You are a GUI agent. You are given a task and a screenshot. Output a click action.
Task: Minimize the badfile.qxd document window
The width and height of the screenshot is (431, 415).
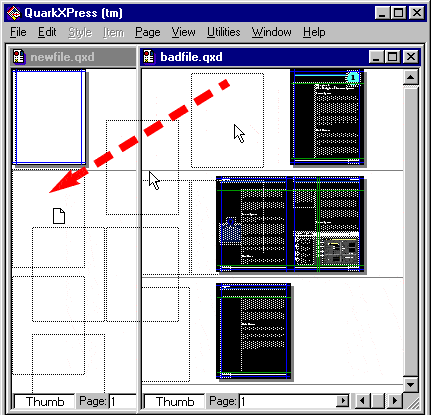click(x=376, y=57)
